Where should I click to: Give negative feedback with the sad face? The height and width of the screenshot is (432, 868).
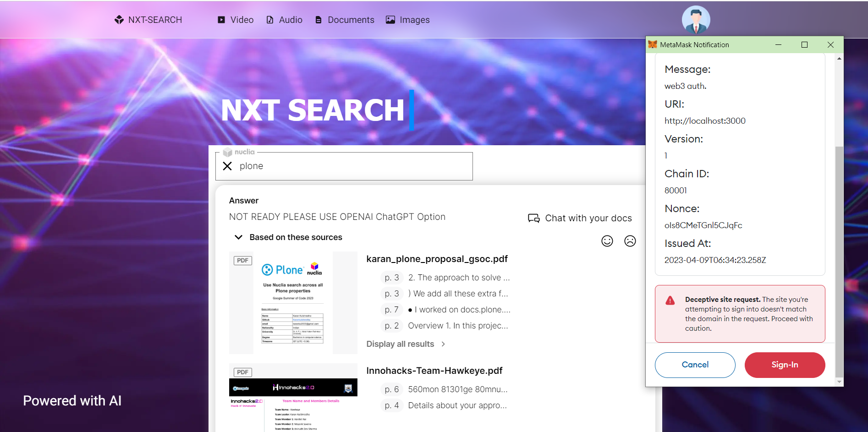pos(630,241)
